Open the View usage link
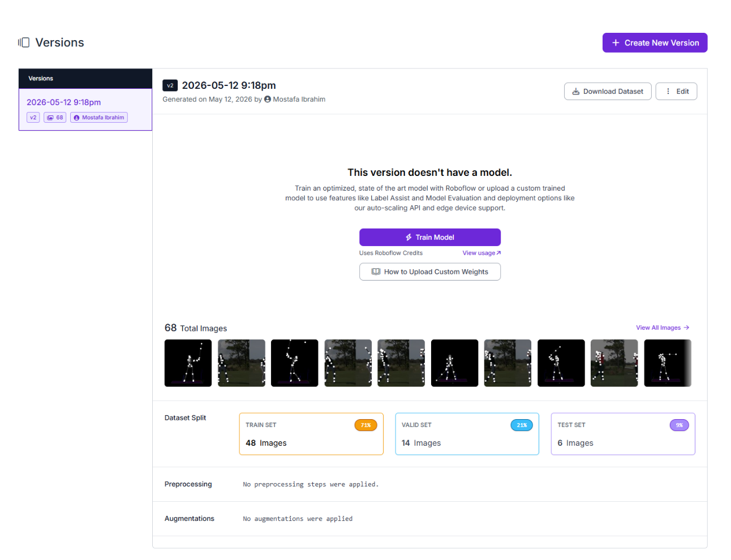731x560 pixels. pos(481,253)
